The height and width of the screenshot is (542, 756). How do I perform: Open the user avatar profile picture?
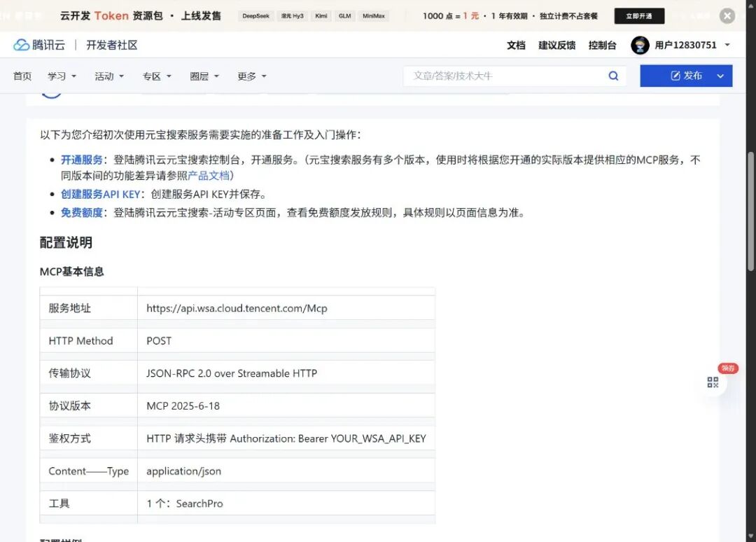640,46
